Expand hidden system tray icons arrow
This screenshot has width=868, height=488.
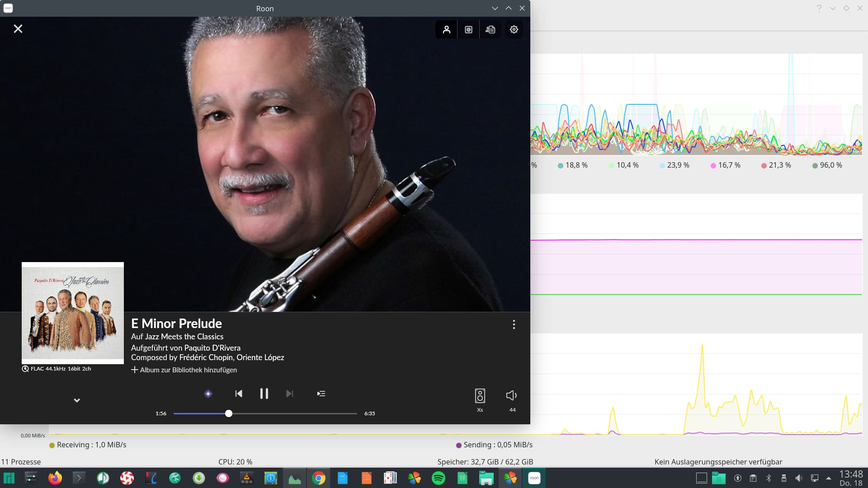tap(828, 478)
